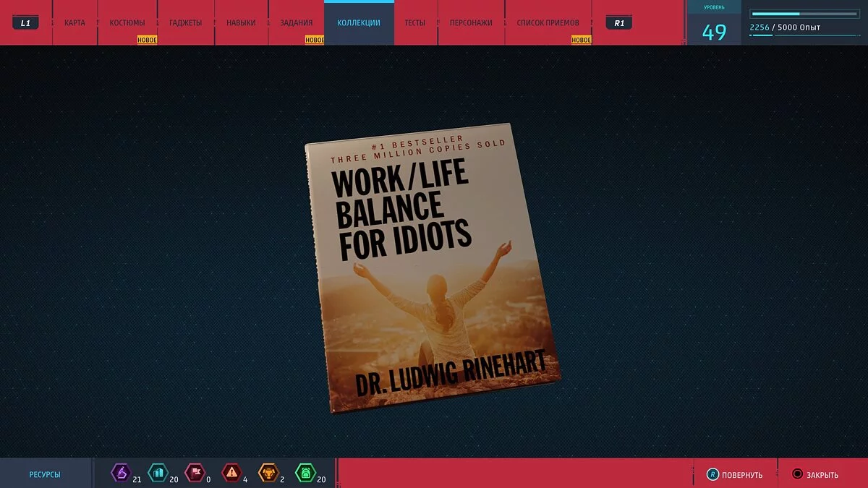Image resolution: width=868 pixels, height=488 pixels.
Task: Click the Закрыть close button
Action: click(x=815, y=474)
